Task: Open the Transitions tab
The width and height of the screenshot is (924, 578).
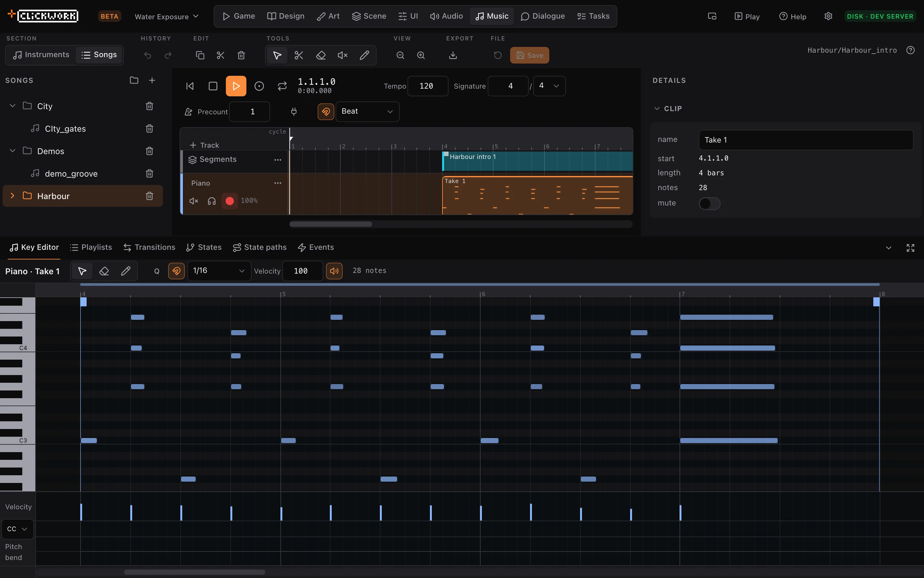Action: (x=149, y=247)
